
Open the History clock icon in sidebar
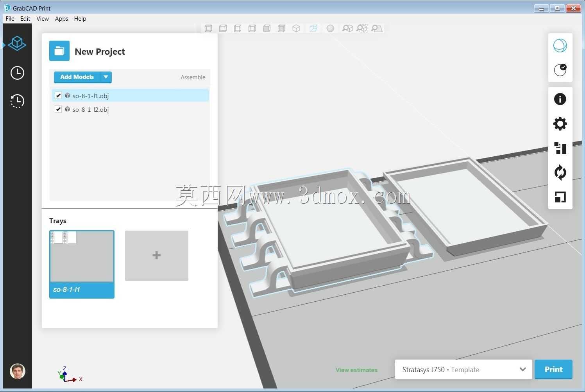pyautogui.click(x=17, y=101)
